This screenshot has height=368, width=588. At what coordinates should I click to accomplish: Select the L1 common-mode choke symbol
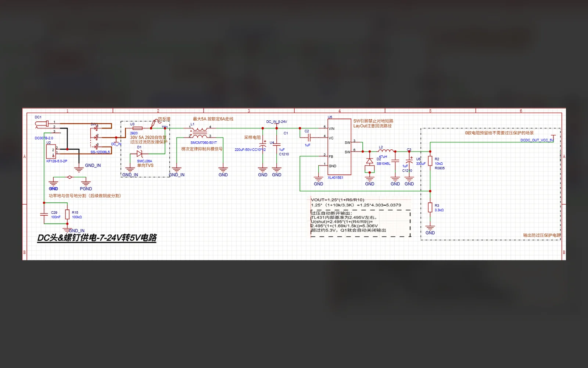200,132
